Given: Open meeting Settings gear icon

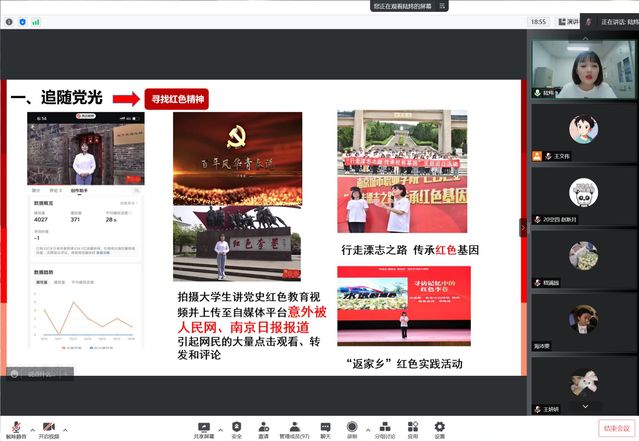Looking at the screenshot, I should tap(440, 425).
